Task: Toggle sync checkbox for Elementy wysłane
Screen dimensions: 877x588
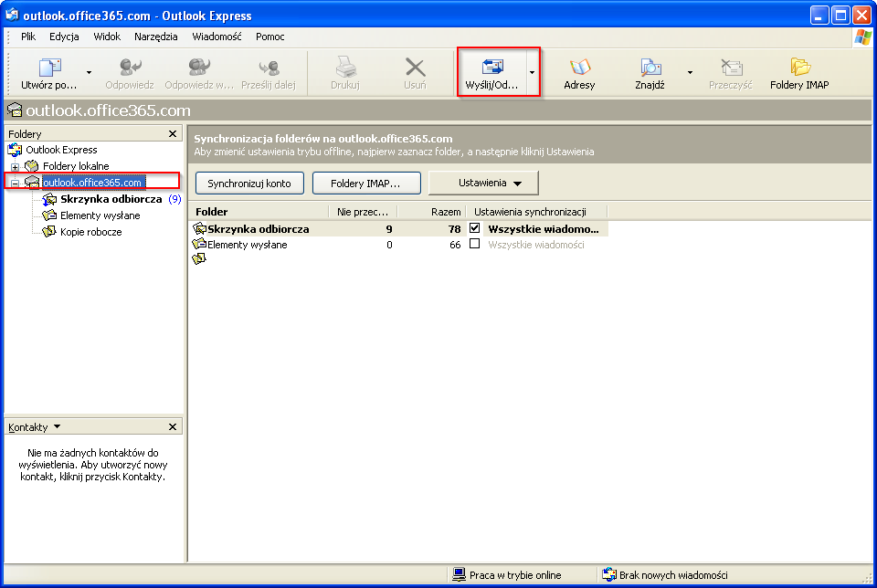Action: (475, 244)
